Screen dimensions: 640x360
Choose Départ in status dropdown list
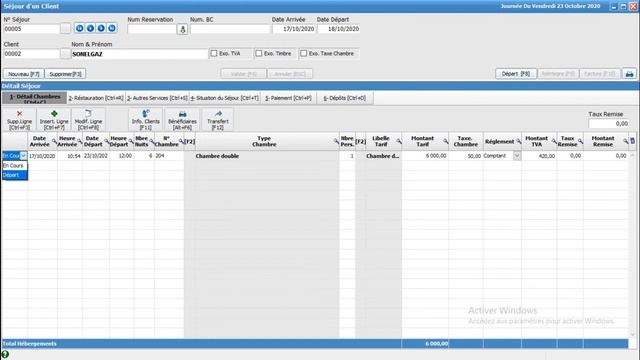point(15,175)
